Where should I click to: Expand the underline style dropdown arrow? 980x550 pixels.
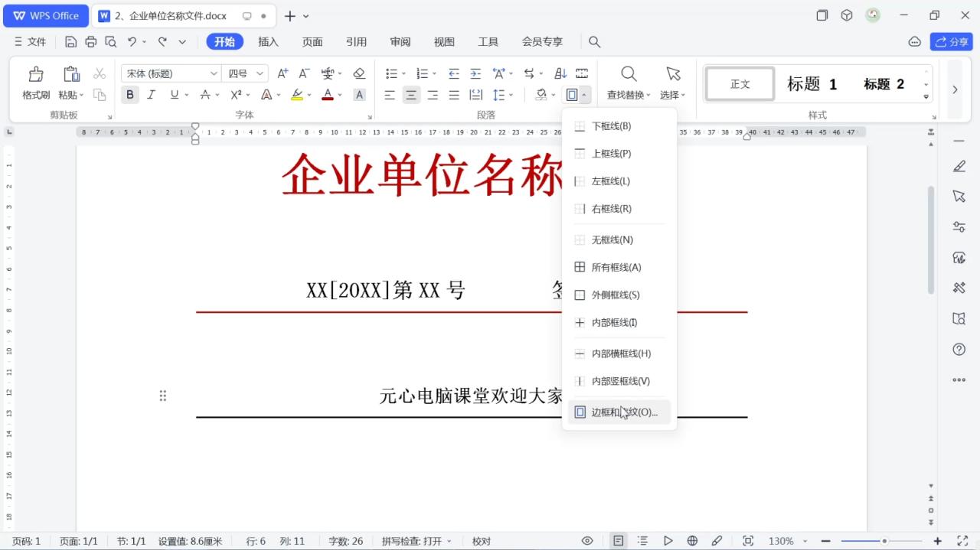click(x=186, y=96)
